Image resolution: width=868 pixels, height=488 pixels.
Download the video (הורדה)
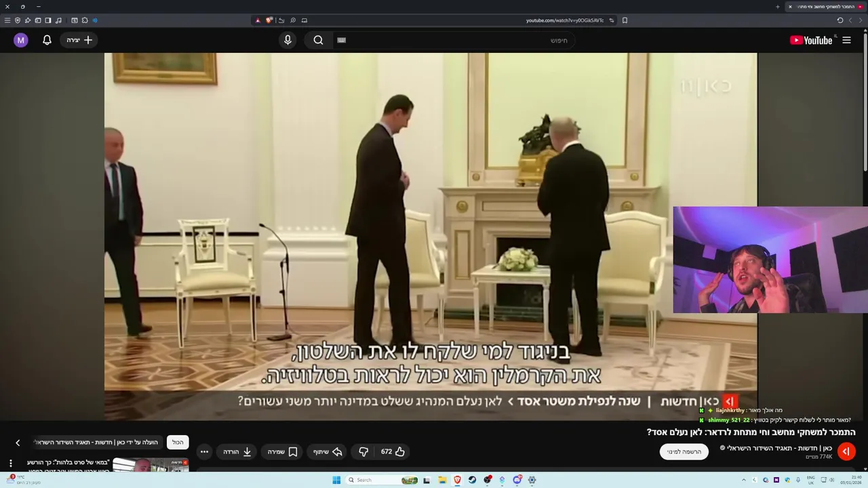point(237,451)
